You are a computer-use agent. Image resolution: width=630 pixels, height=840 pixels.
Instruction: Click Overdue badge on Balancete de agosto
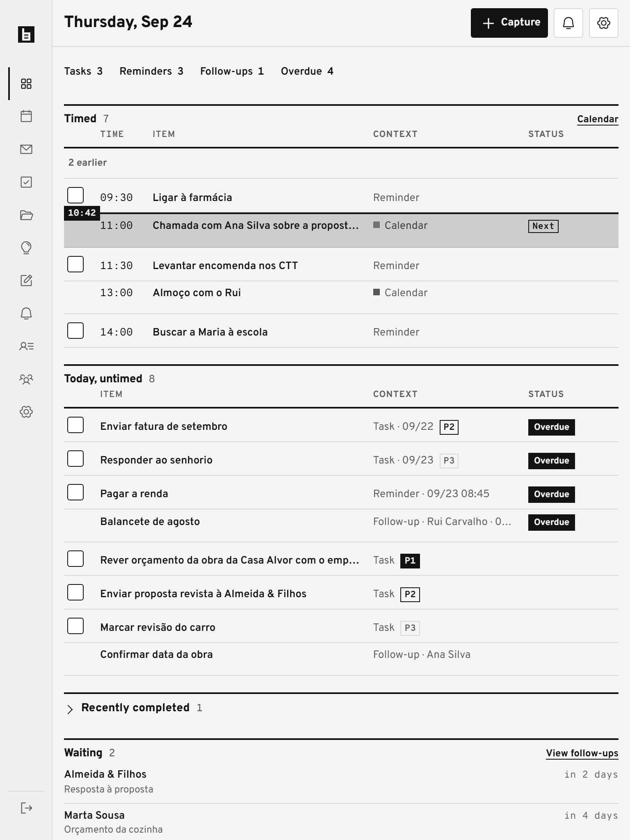click(552, 522)
